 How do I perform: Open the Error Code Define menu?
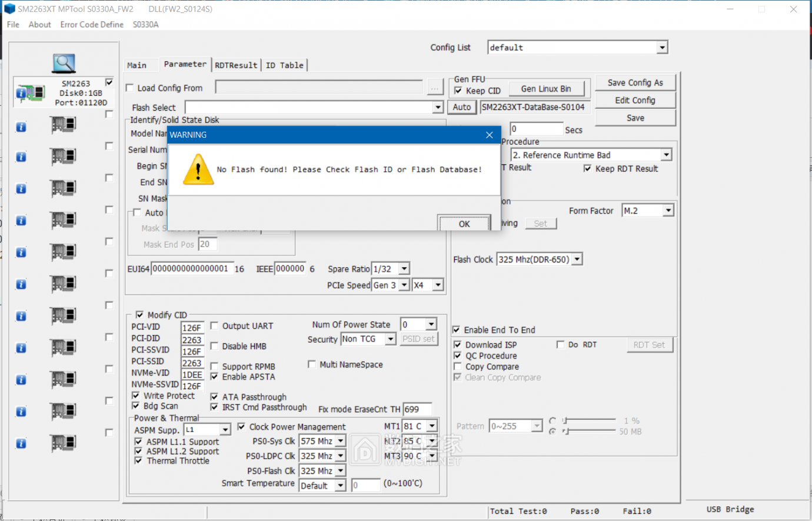[92, 25]
